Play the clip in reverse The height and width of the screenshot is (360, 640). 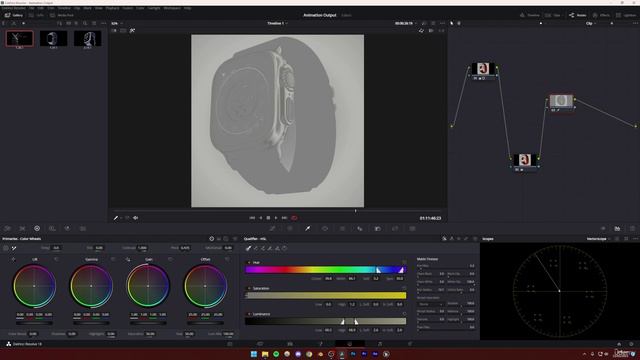pos(260,218)
